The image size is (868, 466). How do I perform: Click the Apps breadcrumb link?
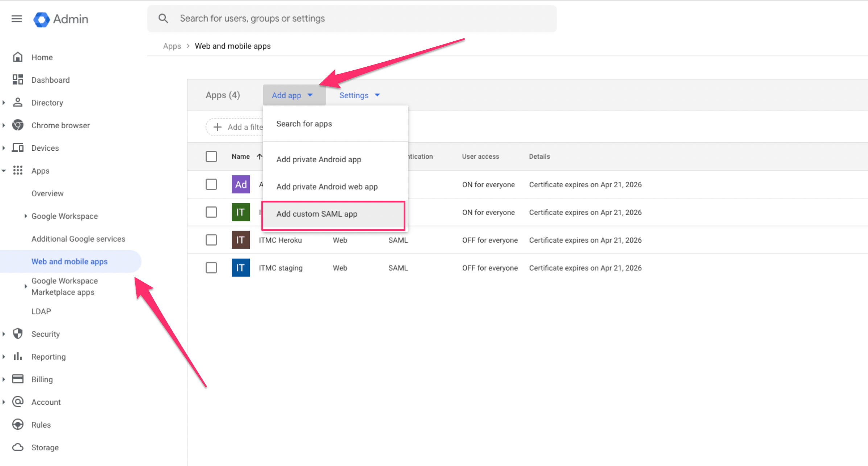[172, 46]
